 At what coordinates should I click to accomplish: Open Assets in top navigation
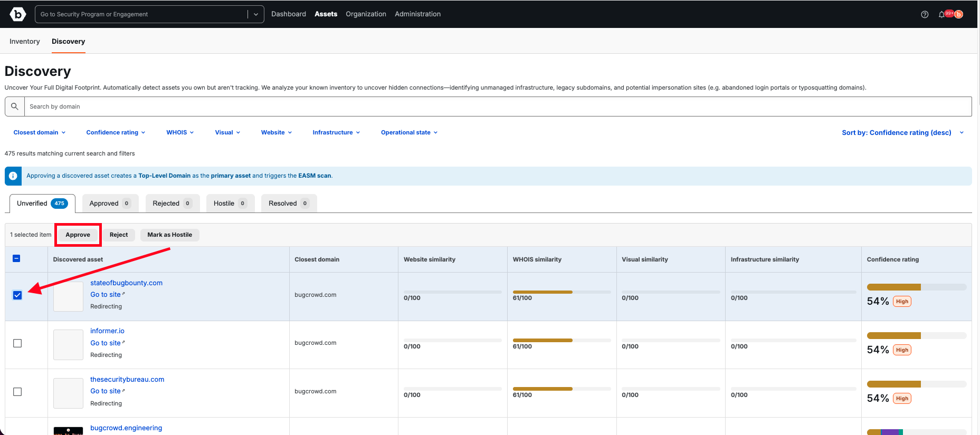(326, 14)
